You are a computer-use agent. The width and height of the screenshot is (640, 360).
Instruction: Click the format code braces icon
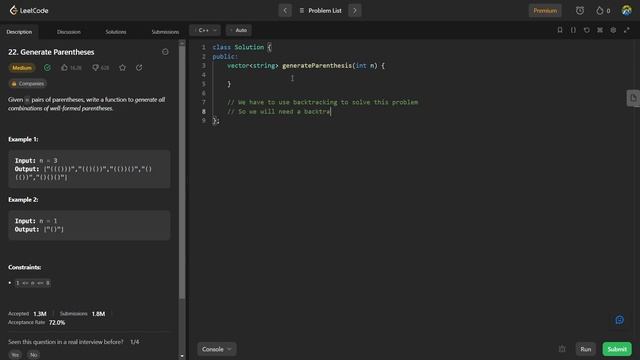[573, 30]
